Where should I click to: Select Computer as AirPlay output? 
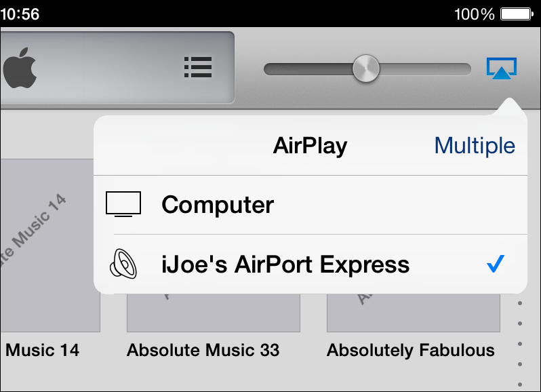[x=310, y=205]
